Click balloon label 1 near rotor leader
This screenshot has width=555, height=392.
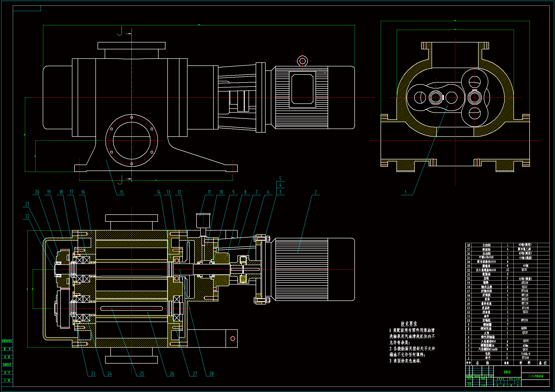tap(405, 192)
